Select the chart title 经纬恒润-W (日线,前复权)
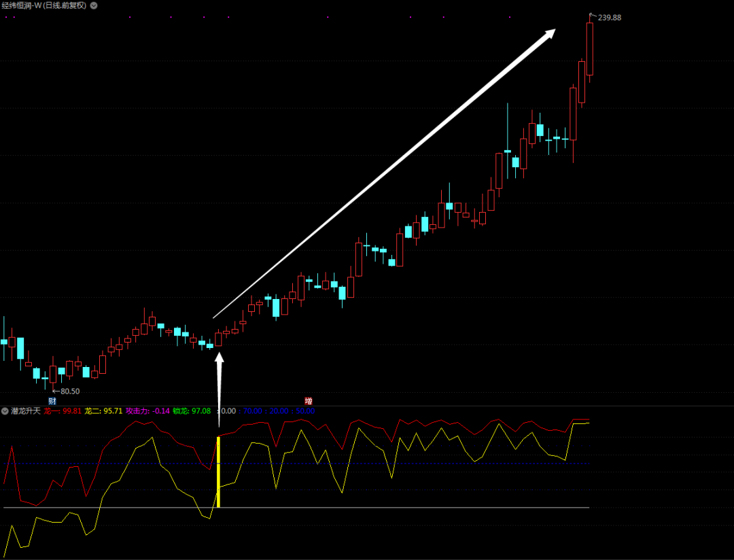The height and width of the screenshot is (560, 734). coord(44,5)
